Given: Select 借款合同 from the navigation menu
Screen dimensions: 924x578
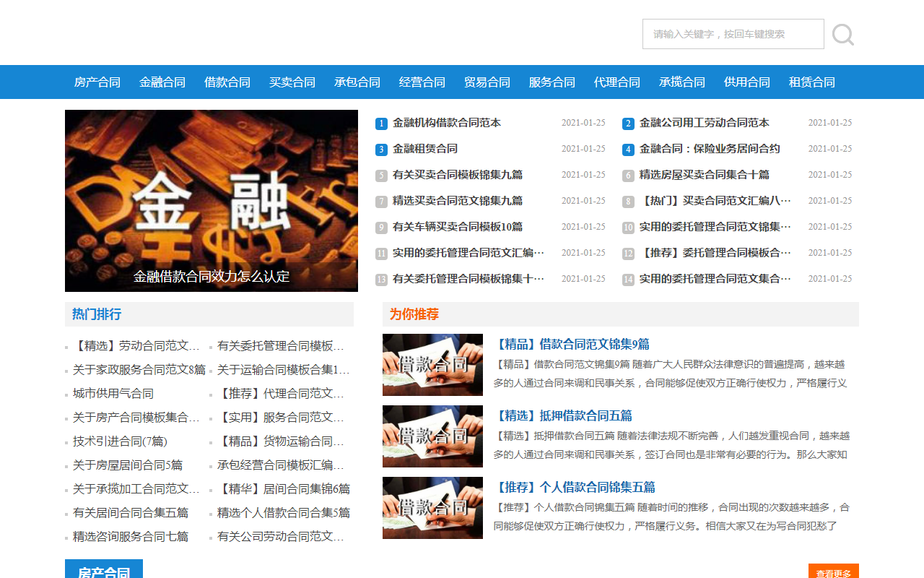Looking at the screenshot, I should click(x=227, y=82).
